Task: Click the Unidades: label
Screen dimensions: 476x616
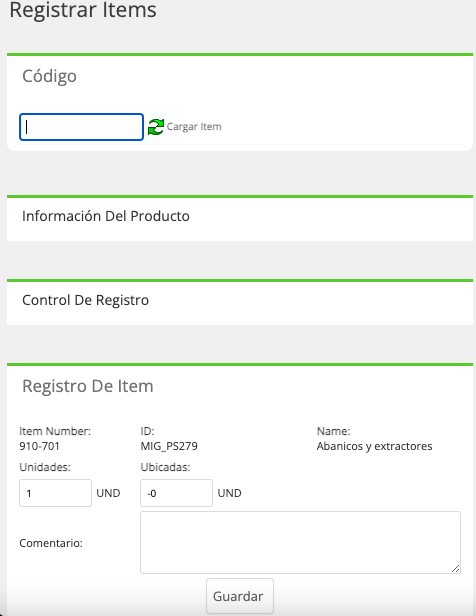Action: pyautogui.click(x=45, y=467)
